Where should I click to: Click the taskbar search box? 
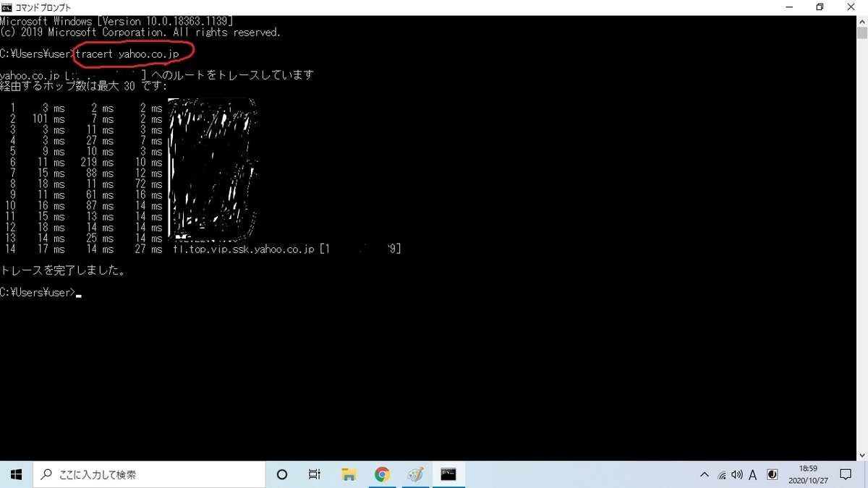149,475
